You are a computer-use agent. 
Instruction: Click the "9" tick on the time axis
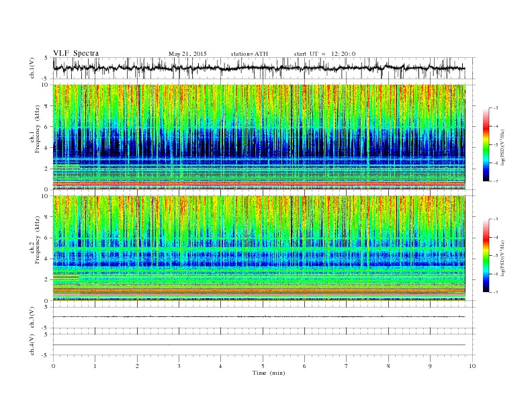point(430,366)
